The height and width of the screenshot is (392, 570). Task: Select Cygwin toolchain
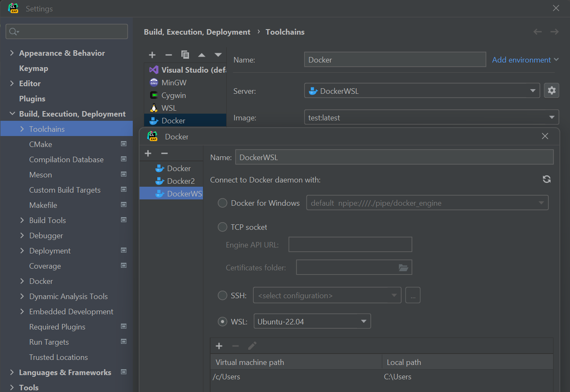click(185, 95)
